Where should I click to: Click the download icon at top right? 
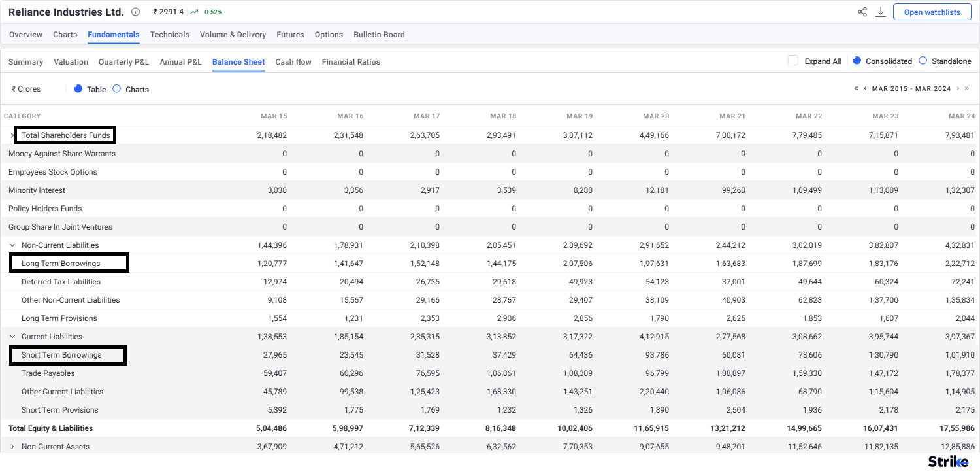click(x=881, y=12)
